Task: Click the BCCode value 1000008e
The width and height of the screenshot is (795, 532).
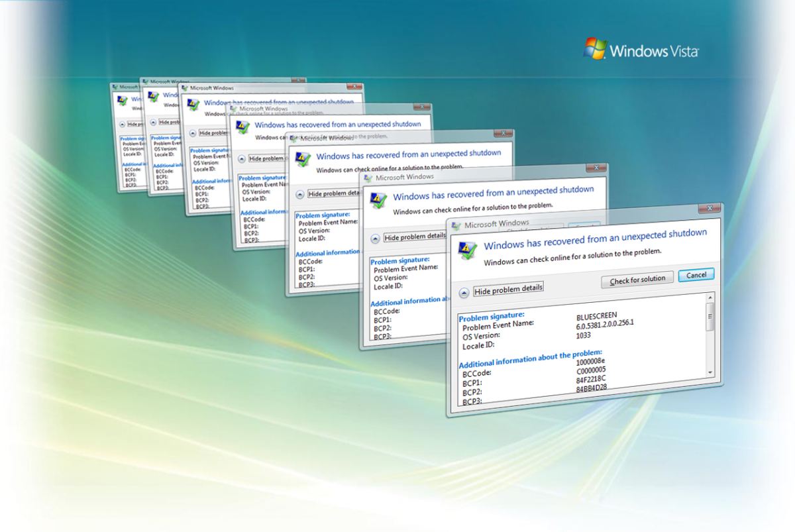Action: pyautogui.click(x=592, y=361)
